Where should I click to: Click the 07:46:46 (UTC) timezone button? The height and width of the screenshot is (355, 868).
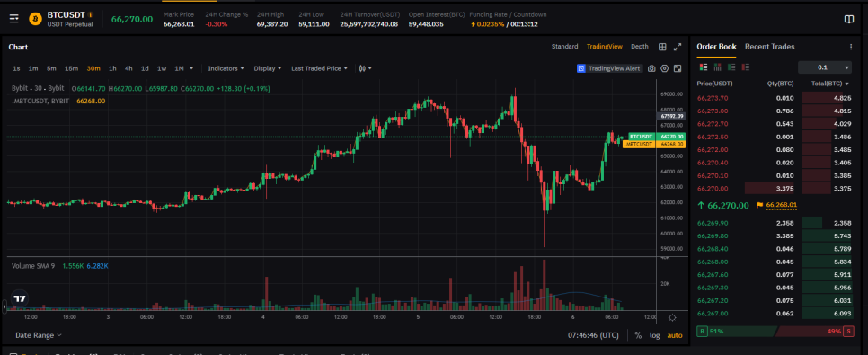coord(593,335)
